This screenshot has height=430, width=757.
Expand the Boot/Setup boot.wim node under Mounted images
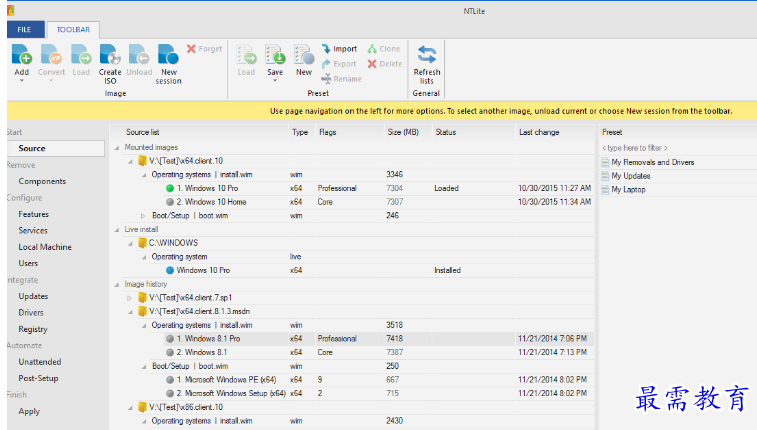pos(143,215)
